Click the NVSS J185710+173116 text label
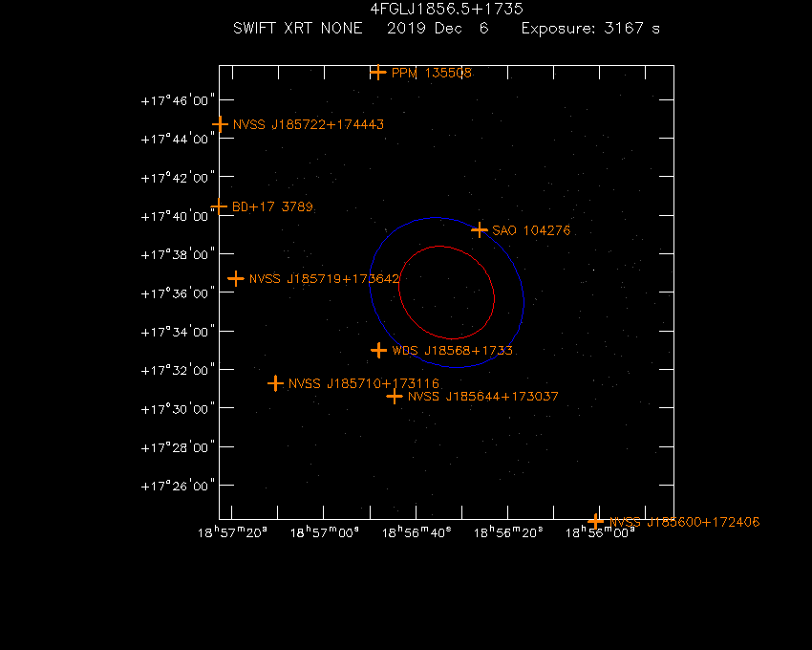The height and width of the screenshot is (650, 812). coord(364,384)
